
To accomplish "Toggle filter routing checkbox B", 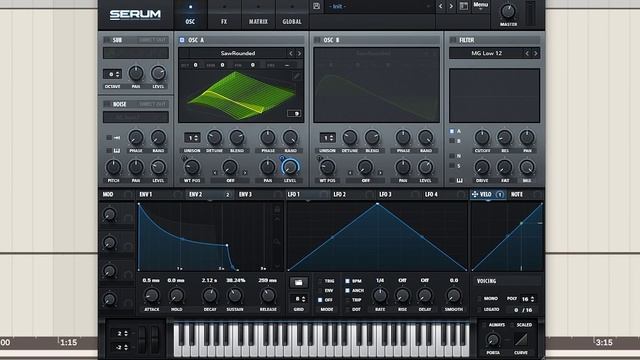I will (452, 141).
